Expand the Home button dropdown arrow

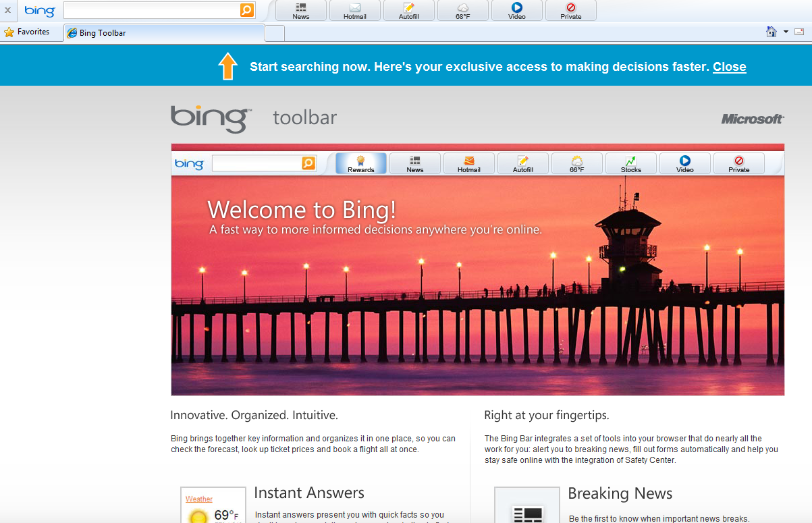pos(786,32)
